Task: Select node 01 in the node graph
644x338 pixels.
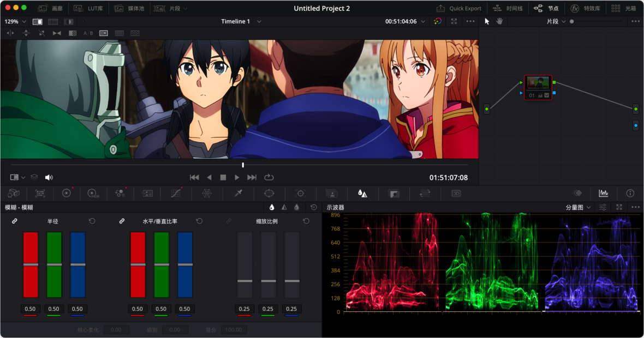Action: coord(538,87)
